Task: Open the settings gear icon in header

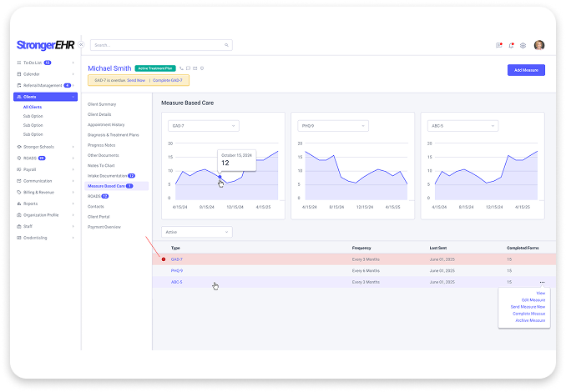Action: [x=523, y=45]
